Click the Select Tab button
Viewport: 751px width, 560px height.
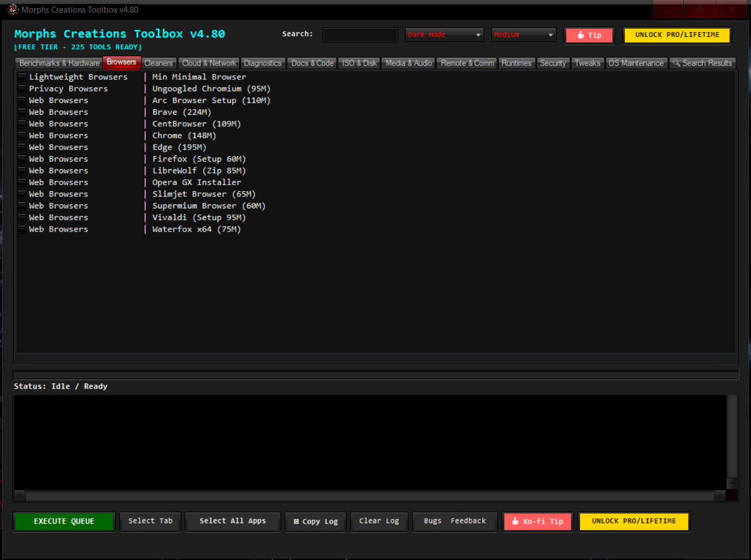pyautogui.click(x=150, y=521)
